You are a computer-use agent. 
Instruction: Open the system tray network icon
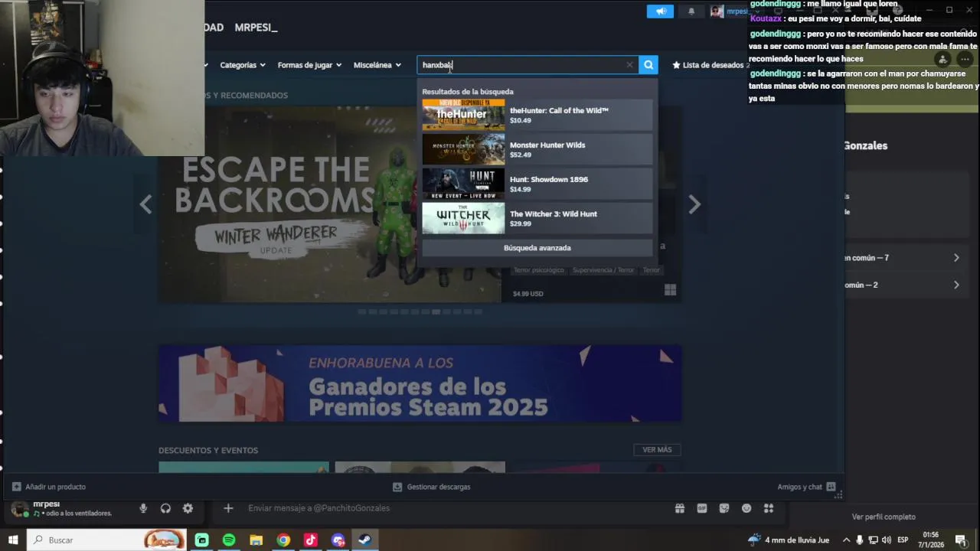coord(873,540)
